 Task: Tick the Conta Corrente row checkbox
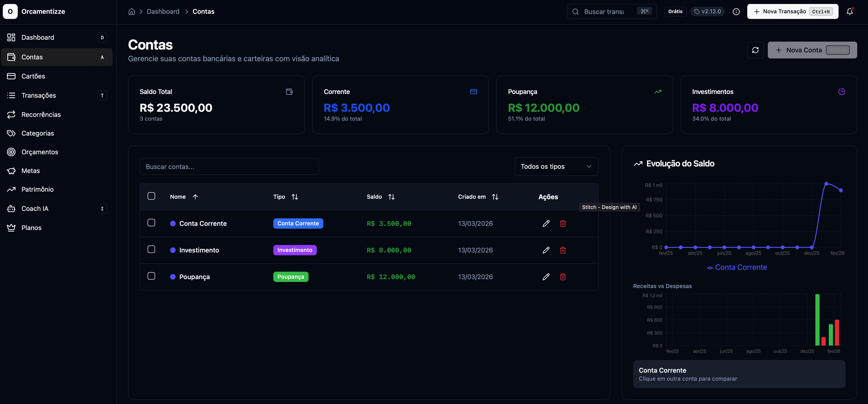pyautogui.click(x=151, y=223)
